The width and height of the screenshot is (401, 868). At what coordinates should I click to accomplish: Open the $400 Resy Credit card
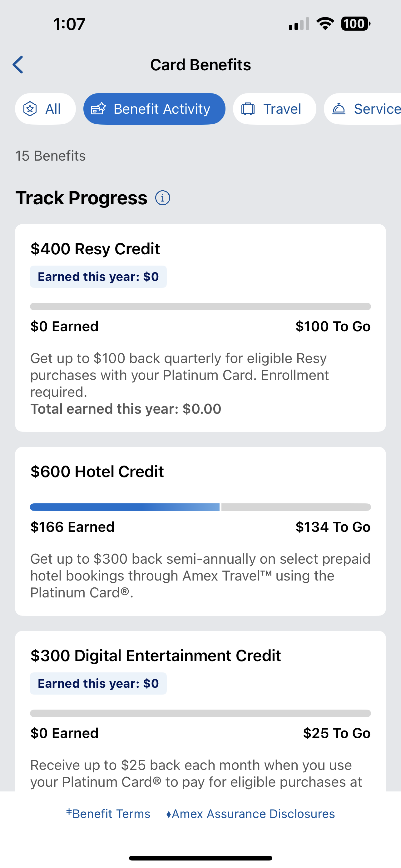pos(95,249)
